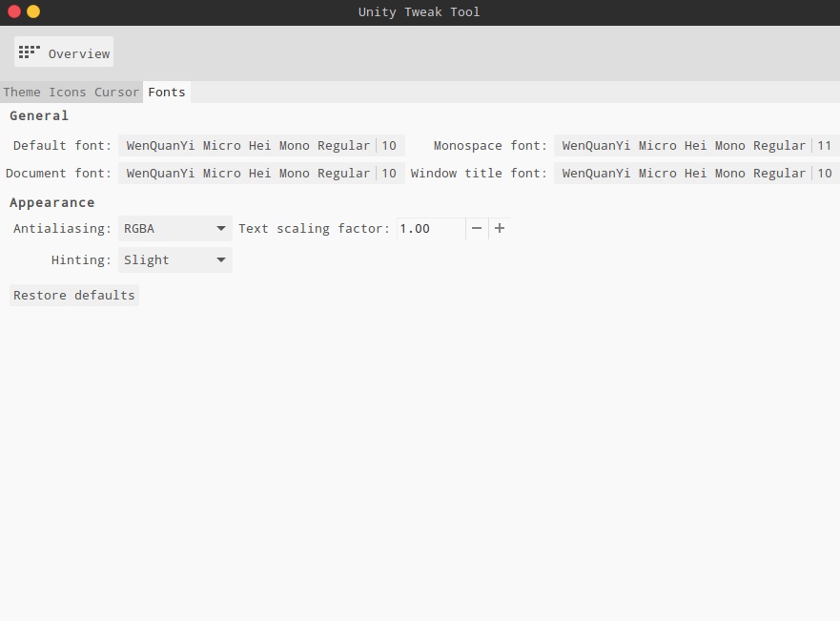840x621 pixels.
Task: Expand the Hinting Slight dropdown
Action: click(x=175, y=260)
